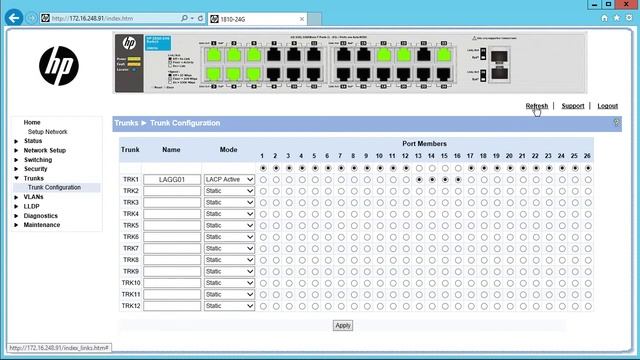Select the 1810-24G tab
The height and width of the screenshot is (360, 640).
[257, 19]
